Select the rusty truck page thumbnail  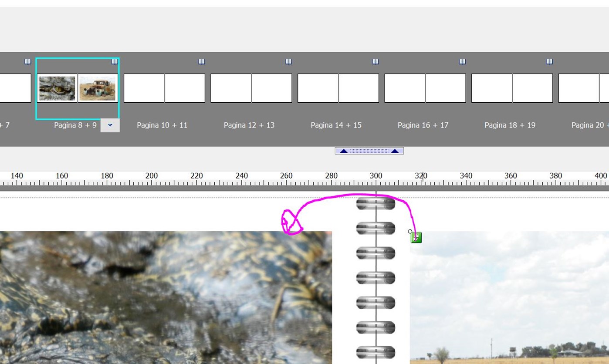(x=98, y=88)
